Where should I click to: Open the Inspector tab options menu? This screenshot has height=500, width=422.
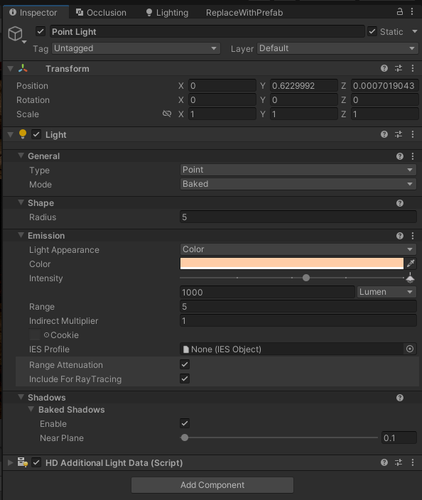tap(412, 12)
